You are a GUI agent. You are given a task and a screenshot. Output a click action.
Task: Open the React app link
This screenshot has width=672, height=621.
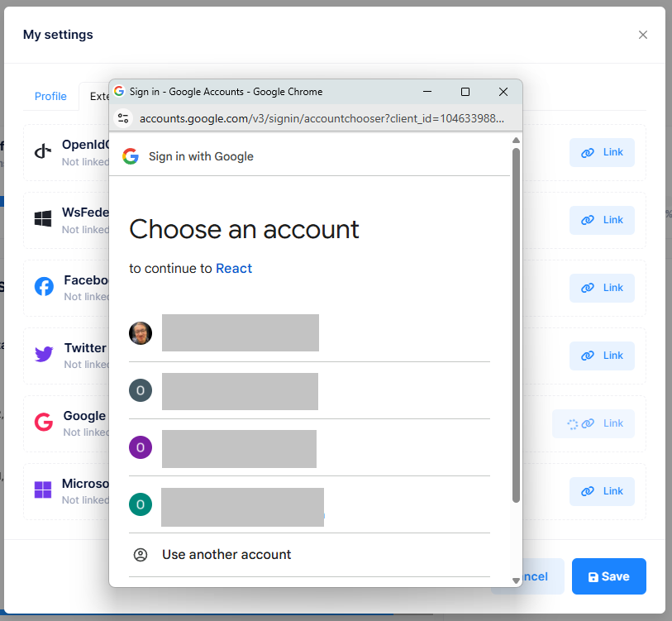[x=234, y=268]
